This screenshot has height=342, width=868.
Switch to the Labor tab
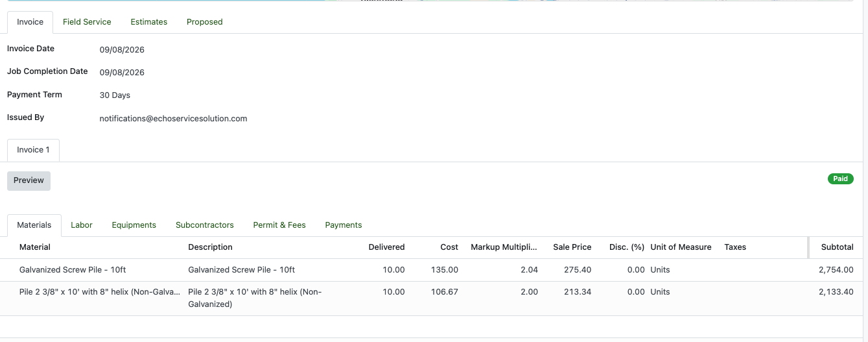click(82, 225)
